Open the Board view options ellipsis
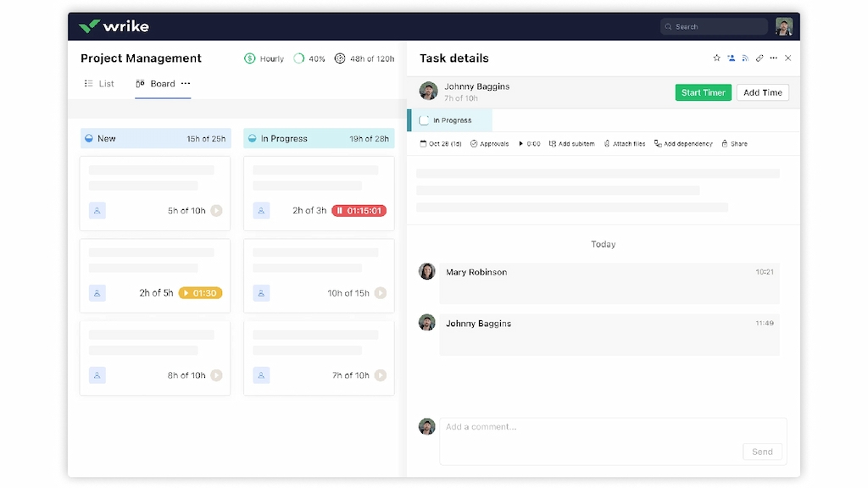Viewport: 868px width, 488px height. click(x=186, y=84)
